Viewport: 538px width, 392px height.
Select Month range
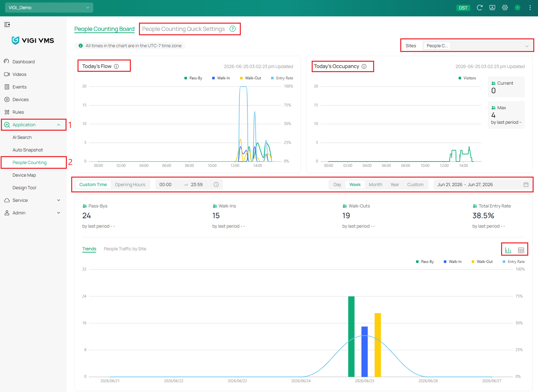375,185
